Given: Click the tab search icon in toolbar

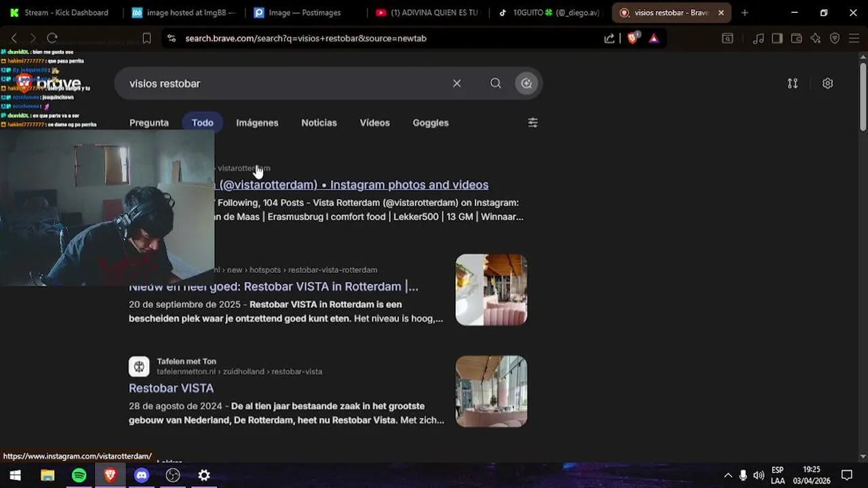Looking at the screenshot, I should tap(728, 39).
